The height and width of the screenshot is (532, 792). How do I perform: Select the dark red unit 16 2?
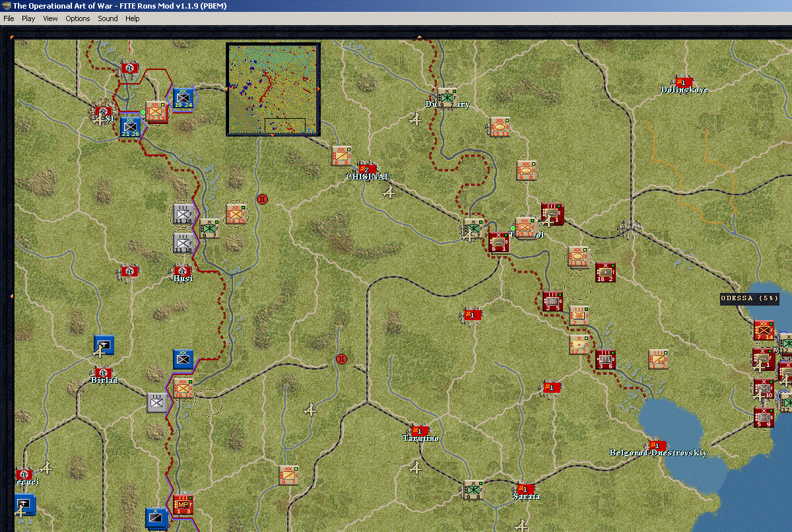605,272
